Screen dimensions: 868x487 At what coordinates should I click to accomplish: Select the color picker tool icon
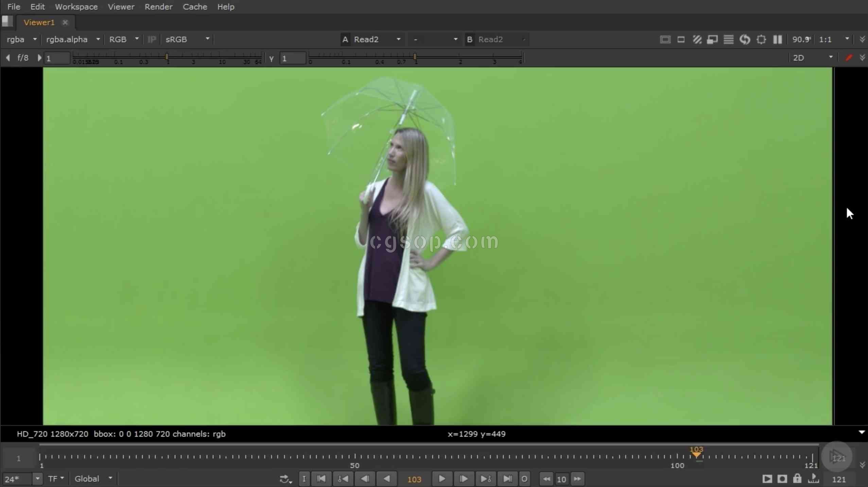pos(850,57)
